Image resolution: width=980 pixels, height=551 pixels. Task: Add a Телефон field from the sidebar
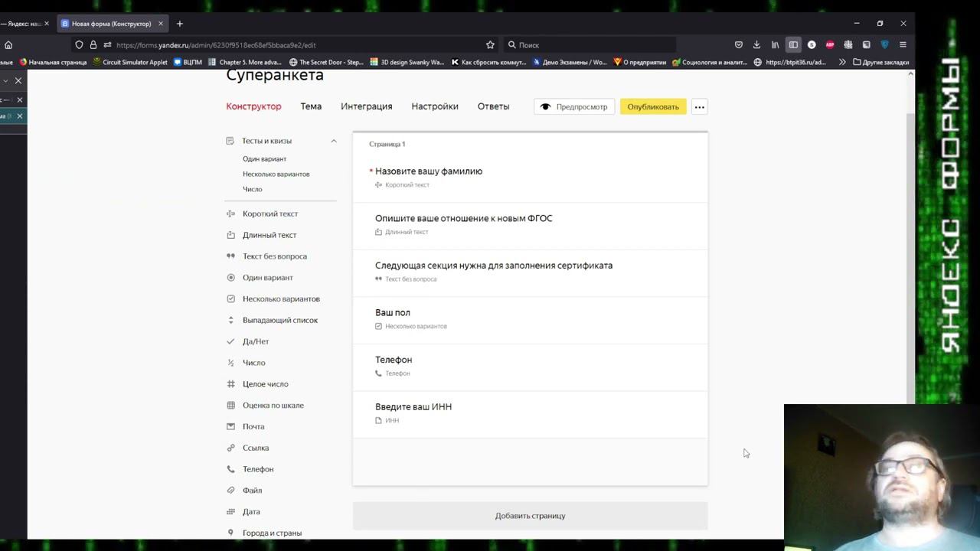tap(257, 469)
